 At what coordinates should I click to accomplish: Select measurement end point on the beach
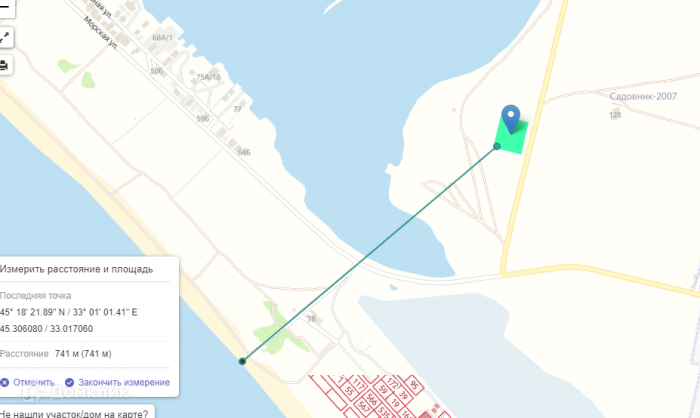tap(242, 361)
